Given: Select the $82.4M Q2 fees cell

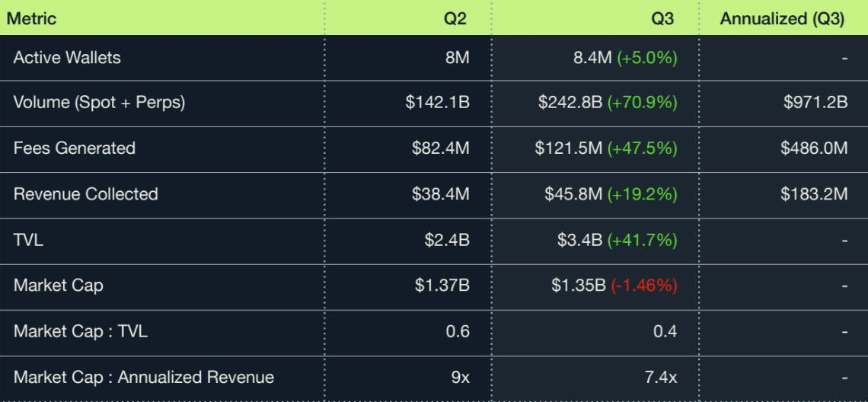Looking at the screenshot, I should pos(441,148).
